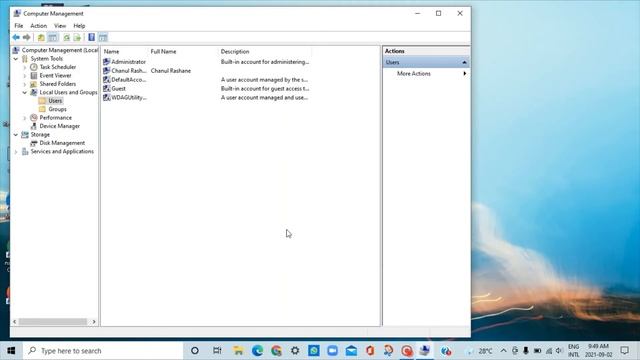This screenshot has height=360, width=640.
Task: Expand Services and Applications node
Action: pos(16,152)
